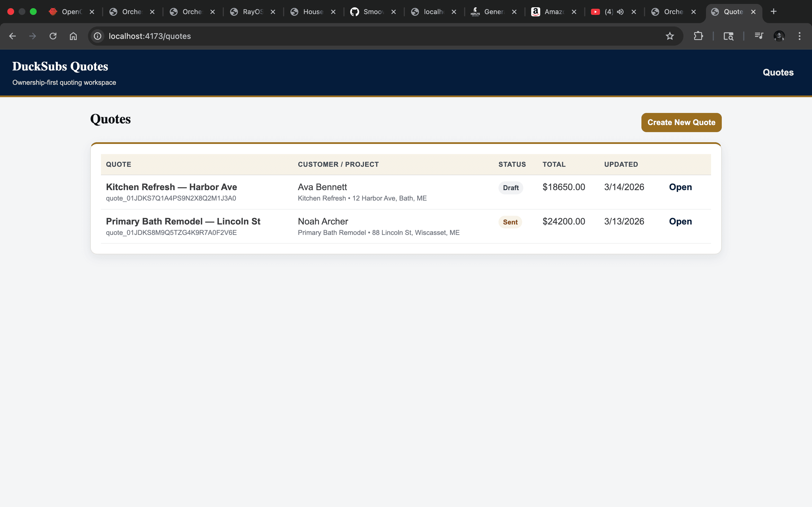Click the forward navigation arrow
This screenshot has width=812, height=507.
[x=32, y=36]
